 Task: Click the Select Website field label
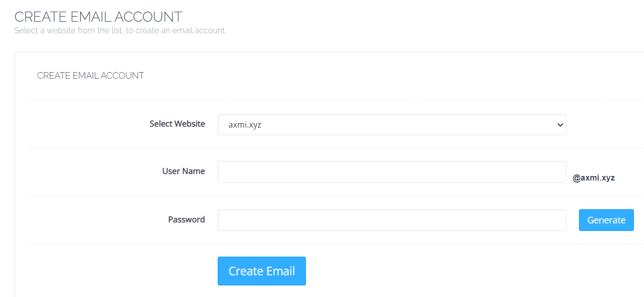pos(177,124)
